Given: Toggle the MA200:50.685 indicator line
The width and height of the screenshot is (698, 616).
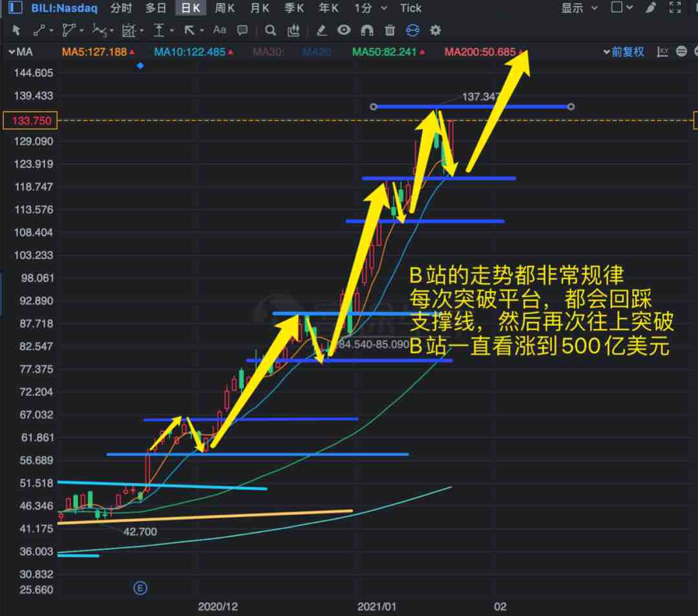Looking at the screenshot, I should (483, 52).
